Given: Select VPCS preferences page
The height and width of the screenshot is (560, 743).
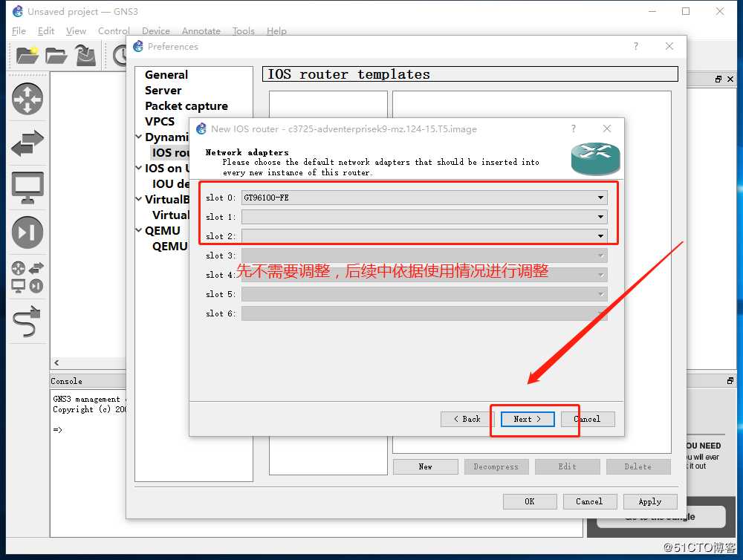Looking at the screenshot, I should (160, 122).
